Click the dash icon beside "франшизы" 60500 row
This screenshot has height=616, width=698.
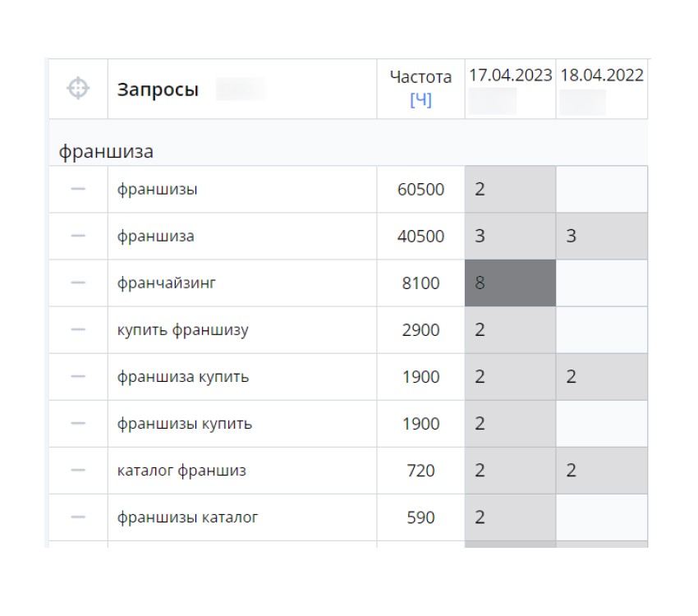coord(78,190)
